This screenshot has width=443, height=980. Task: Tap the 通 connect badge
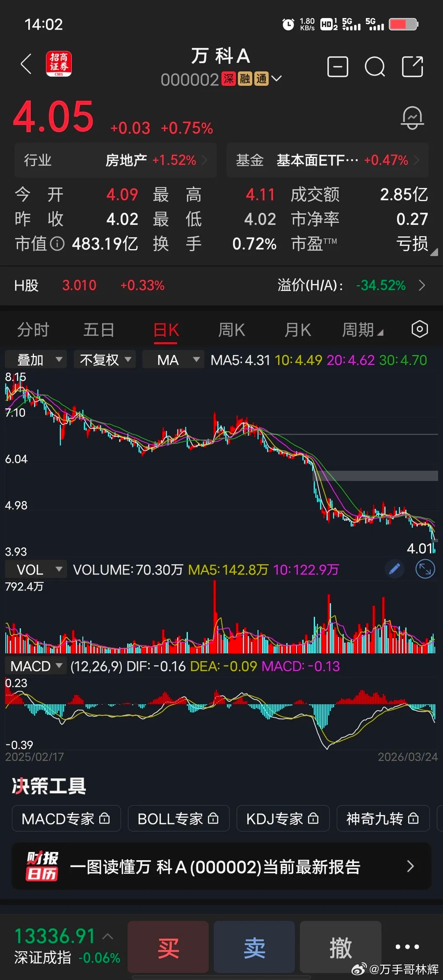click(261, 79)
